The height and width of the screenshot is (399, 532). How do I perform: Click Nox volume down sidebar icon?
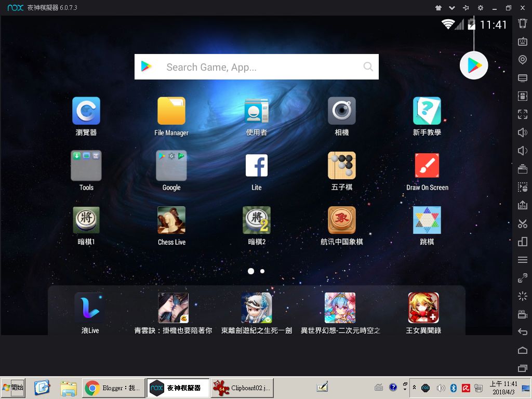pos(523,151)
